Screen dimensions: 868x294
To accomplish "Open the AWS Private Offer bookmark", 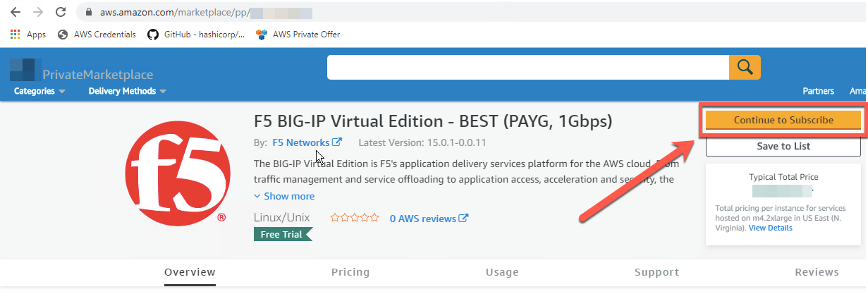I will [x=298, y=35].
